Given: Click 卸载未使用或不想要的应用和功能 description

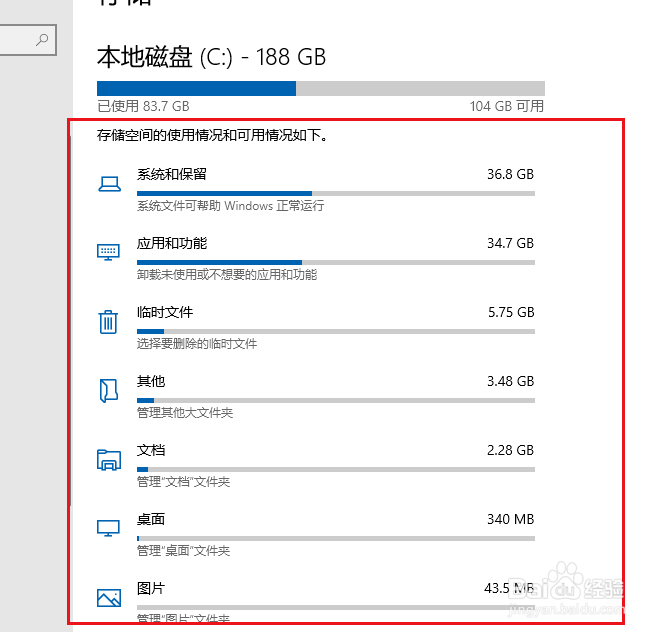Looking at the screenshot, I should tap(227, 275).
